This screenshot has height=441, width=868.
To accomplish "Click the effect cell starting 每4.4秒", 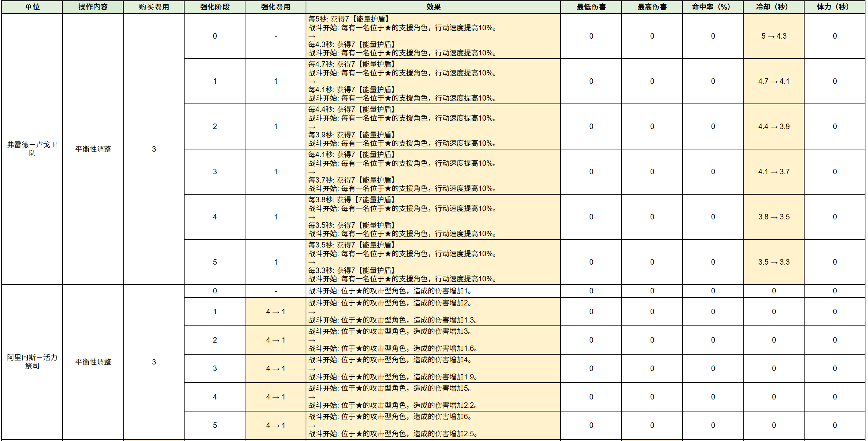I will click(x=433, y=126).
